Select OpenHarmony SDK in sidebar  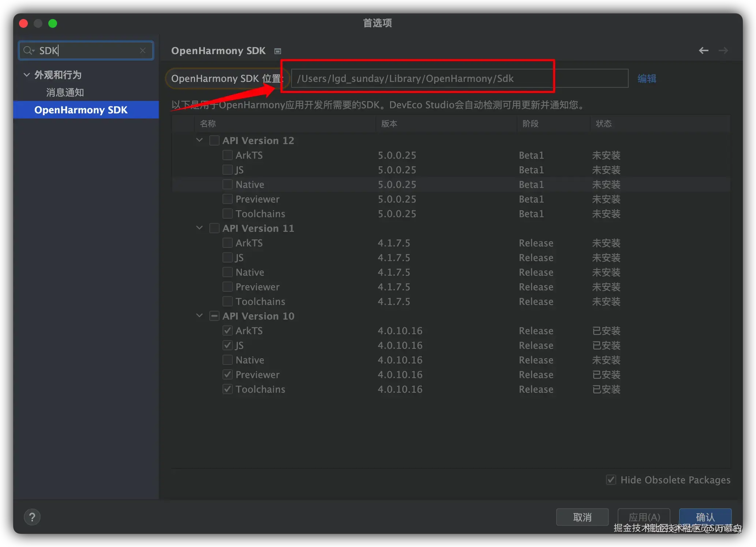point(81,110)
